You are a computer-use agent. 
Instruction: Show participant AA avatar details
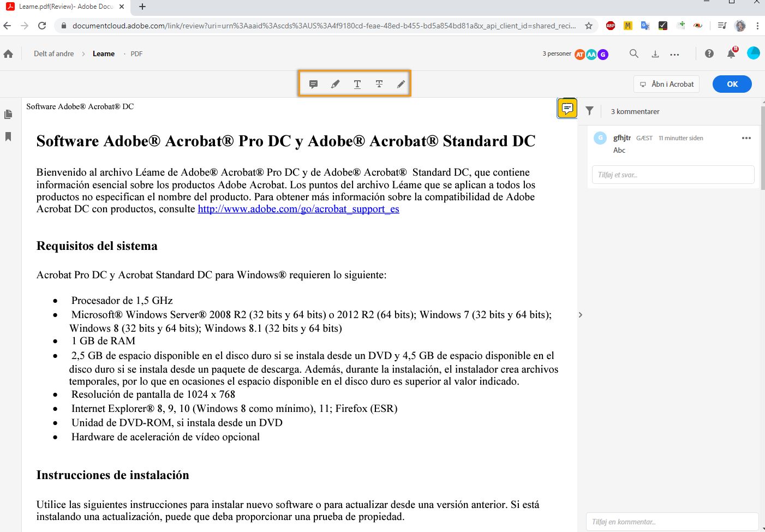click(x=591, y=55)
